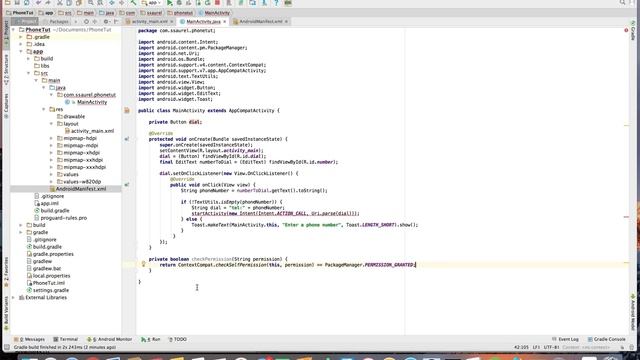Screen dimensions: 640x360
Task: Open the Event Log
Action: [x=566, y=339]
